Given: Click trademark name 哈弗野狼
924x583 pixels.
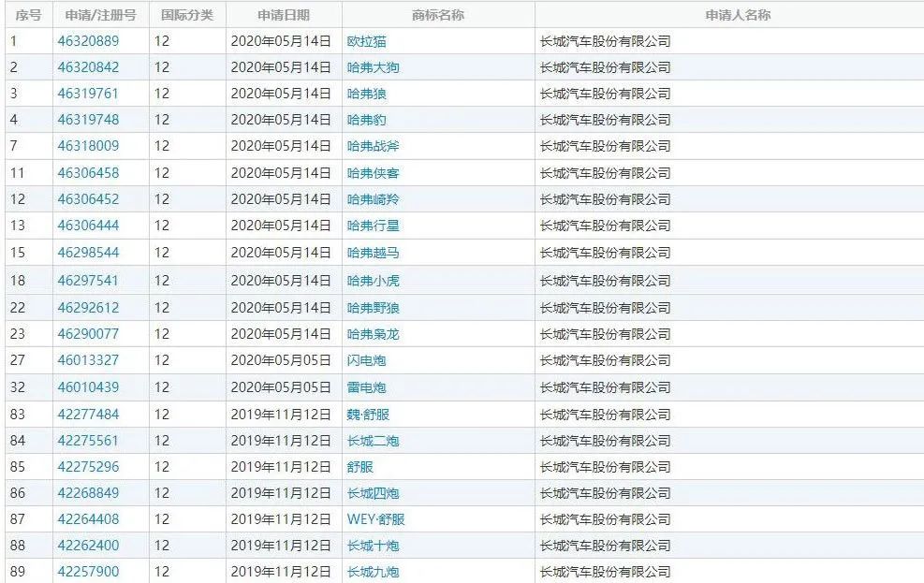Looking at the screenshot, I should coord(373,308).
